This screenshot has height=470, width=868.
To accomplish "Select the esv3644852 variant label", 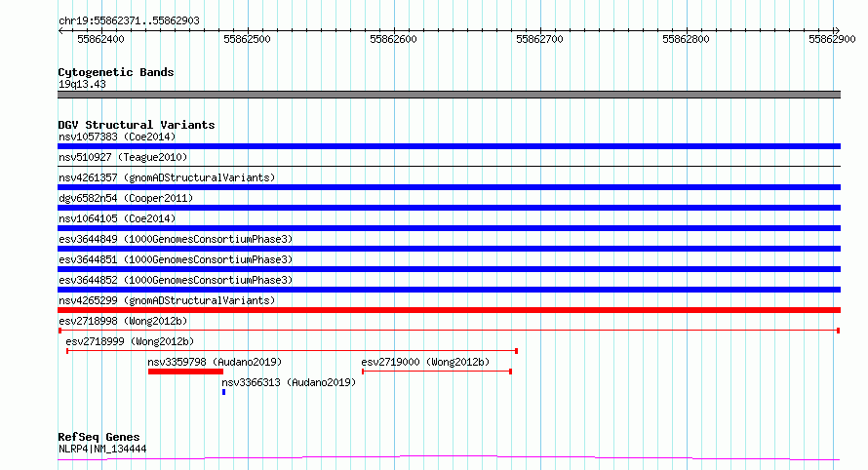I will click(x=176, y=280).
